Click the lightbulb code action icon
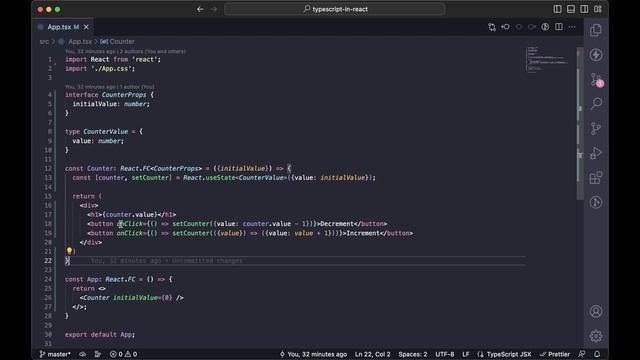Screen dimensions: 640x360 point(69,251)
